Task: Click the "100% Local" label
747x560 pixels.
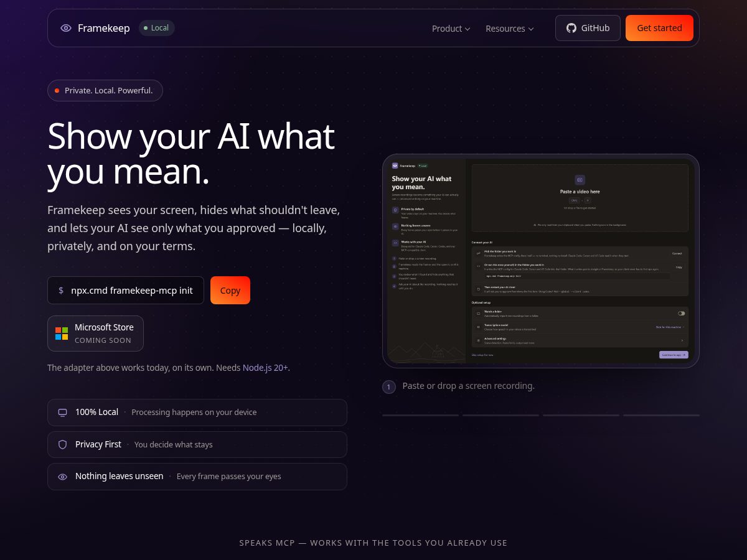Action: 96,412
